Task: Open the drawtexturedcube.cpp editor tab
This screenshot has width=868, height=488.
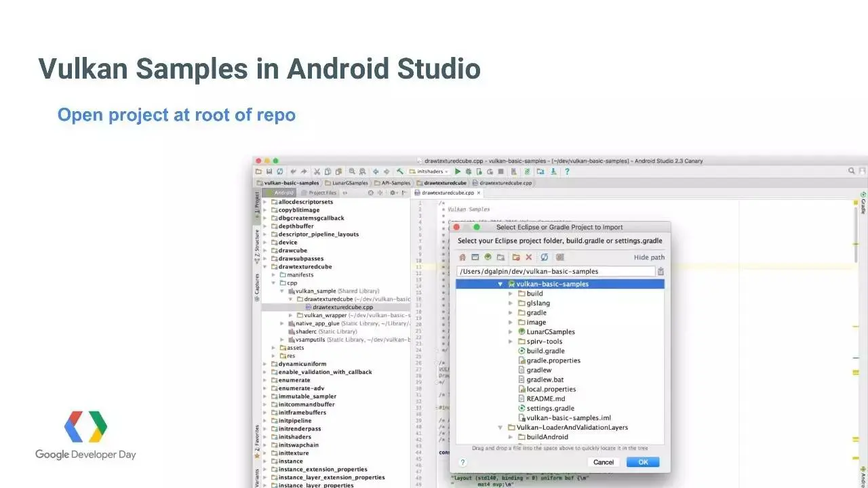Action: 447,193
